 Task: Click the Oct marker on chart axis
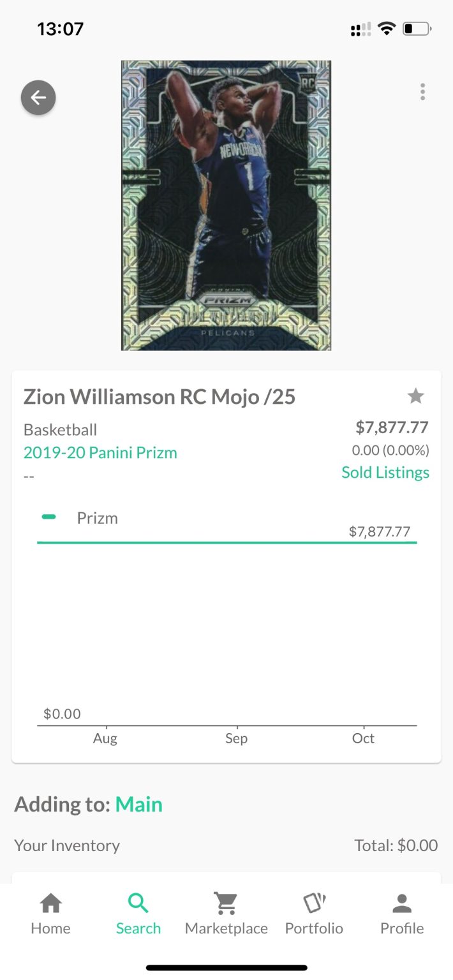tap(364, 738)
